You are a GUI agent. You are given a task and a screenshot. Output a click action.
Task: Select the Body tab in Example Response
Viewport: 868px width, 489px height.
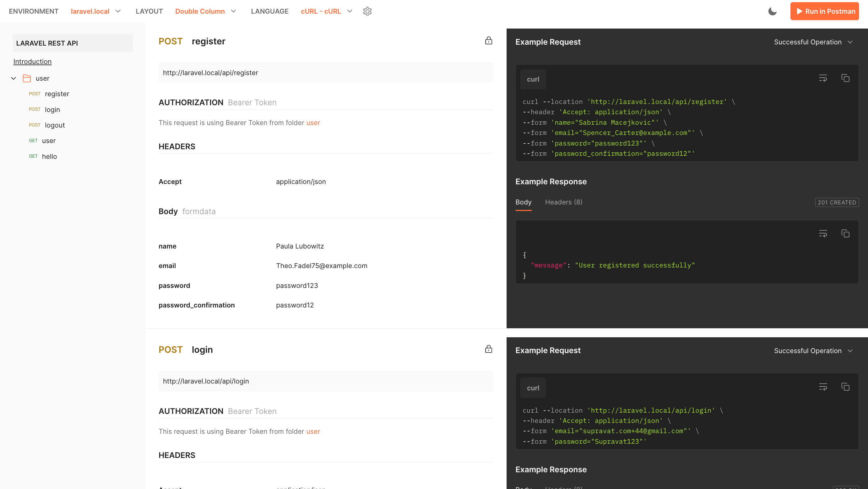coord(523,202)
